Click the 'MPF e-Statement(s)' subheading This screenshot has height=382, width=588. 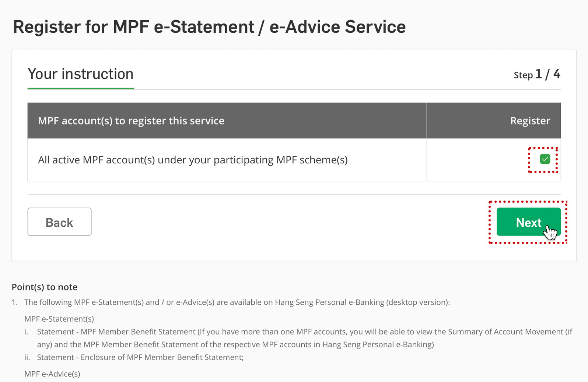(x=59, y=319)
